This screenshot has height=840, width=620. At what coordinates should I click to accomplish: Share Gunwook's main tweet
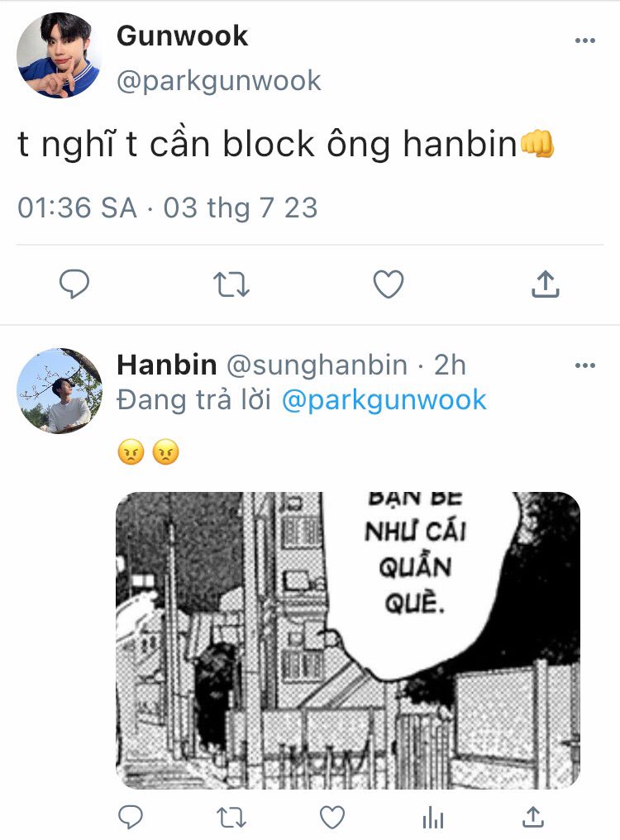tap(545, 284)
